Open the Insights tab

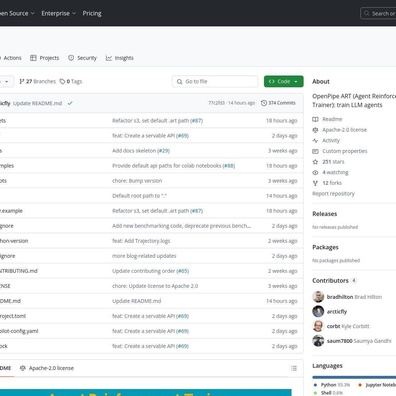point(120,58)
